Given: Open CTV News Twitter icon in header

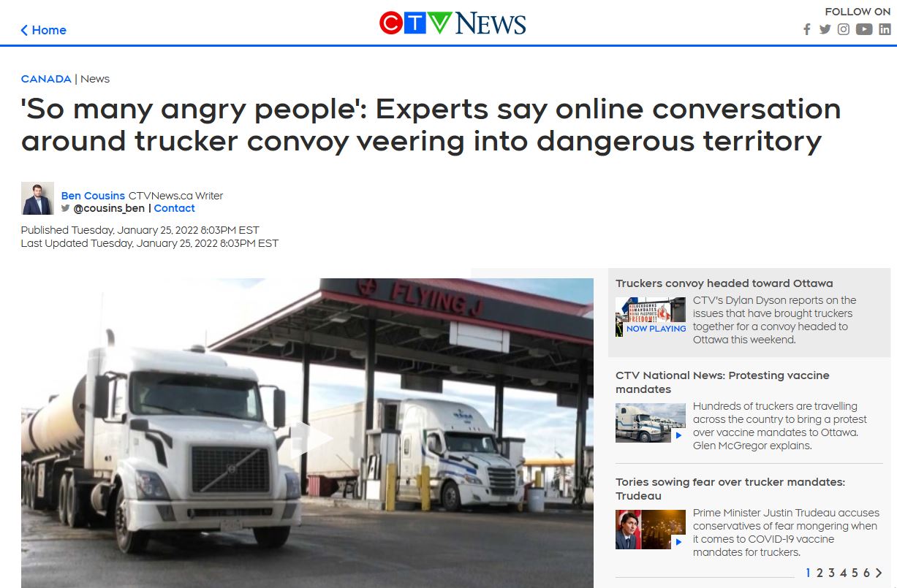Looking at the screenshot, I should point(825,30).
